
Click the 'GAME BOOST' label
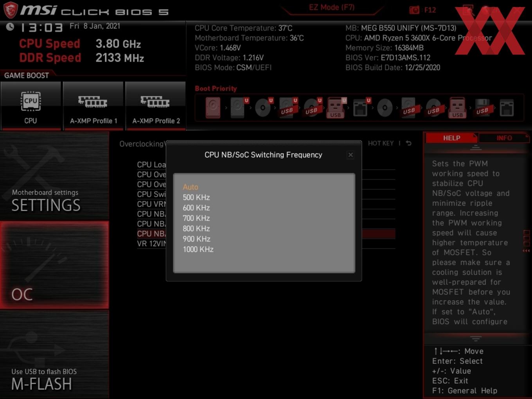27,75
